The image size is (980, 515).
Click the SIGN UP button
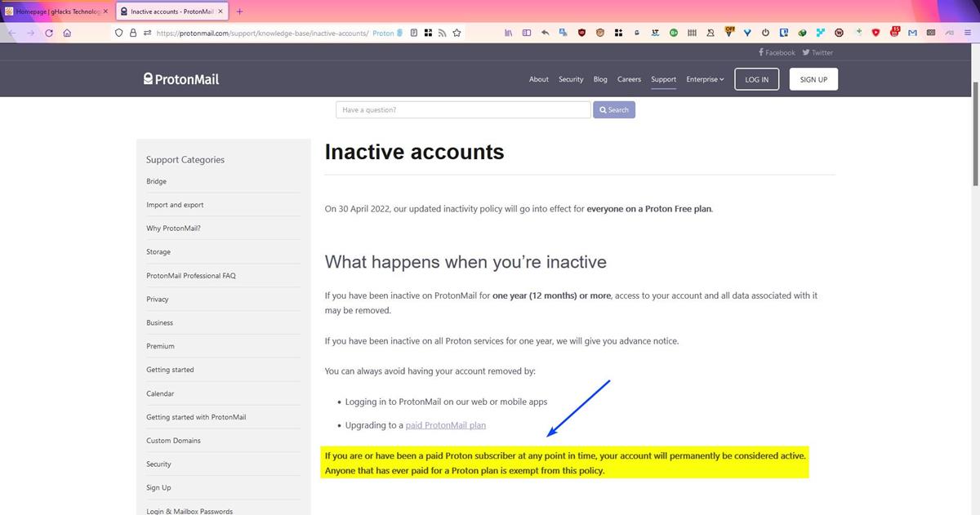[x=813, y=78]
